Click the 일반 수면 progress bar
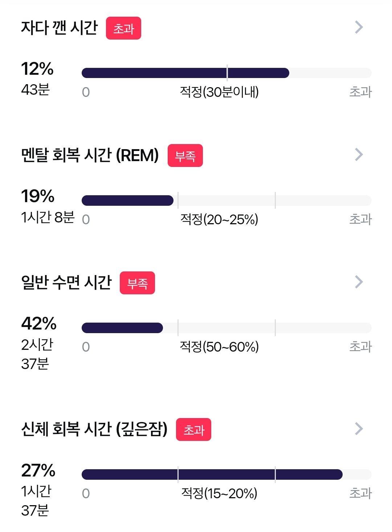Screen dimensions: 392x532 coord(226,328)
